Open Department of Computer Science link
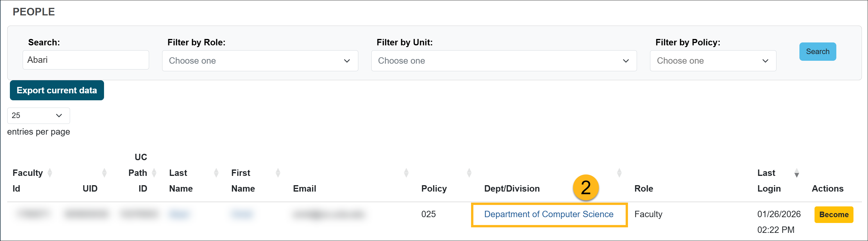The height and width of the screenshot is (241, 868). [x=548, y=214]
